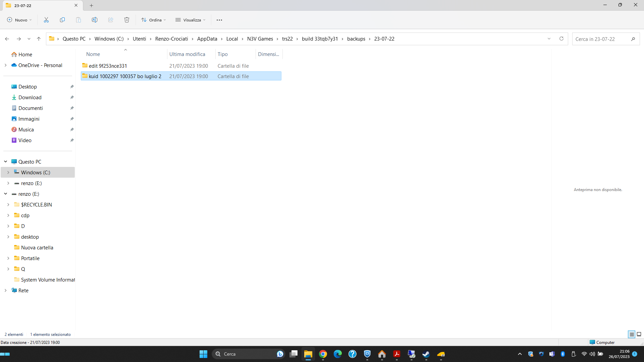Viewport: 644px width, 362px height.
Task: Sort by Ultima modifica column header
Action: pos(187,54)
